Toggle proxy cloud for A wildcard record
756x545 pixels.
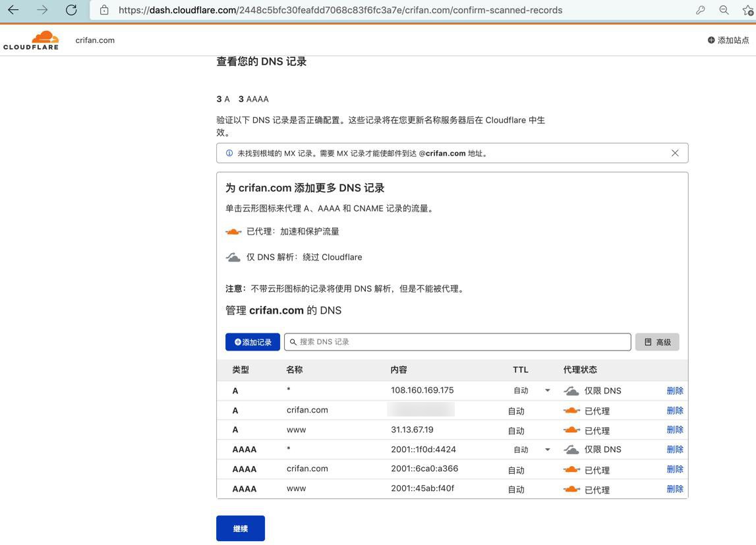pos(571,391)
